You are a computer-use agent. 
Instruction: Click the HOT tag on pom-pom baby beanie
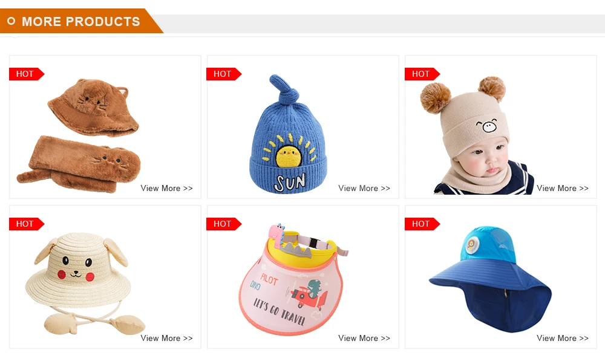tap(422, 74)
